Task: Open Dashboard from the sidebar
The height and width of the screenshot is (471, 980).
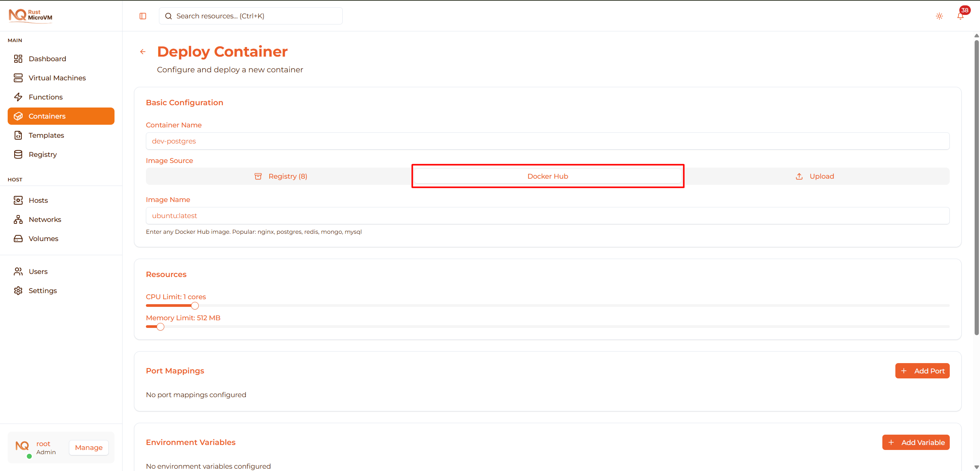Action: [x=47, y=59]
